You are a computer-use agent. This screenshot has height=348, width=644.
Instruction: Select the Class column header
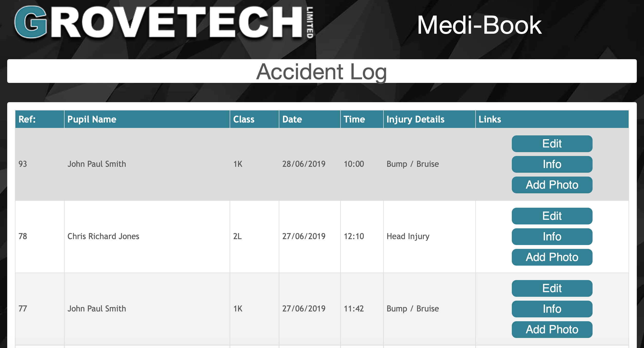pyautogui.click(x=254, y=119)
